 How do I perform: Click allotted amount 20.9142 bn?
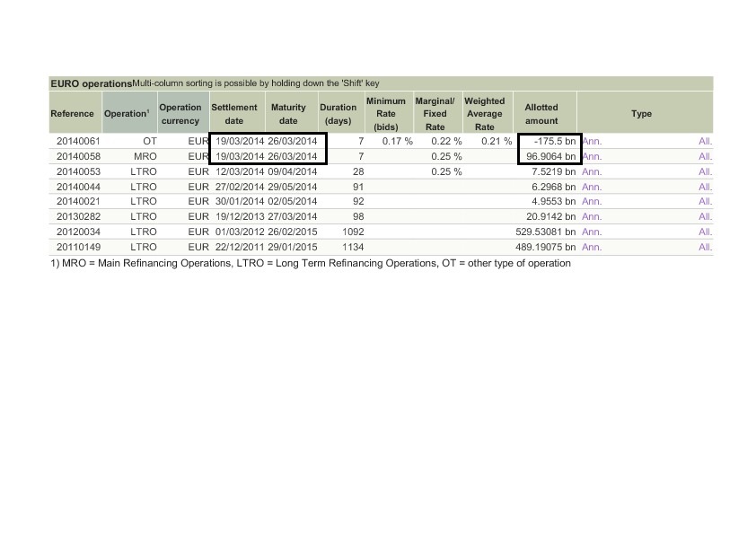tap(551, 216)
